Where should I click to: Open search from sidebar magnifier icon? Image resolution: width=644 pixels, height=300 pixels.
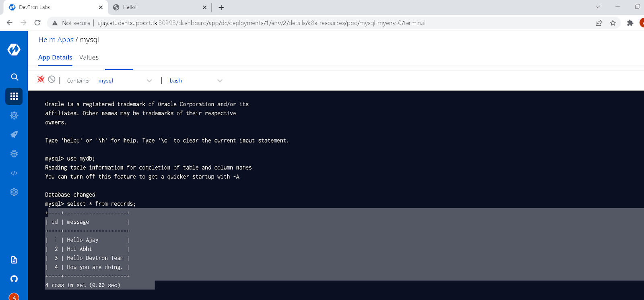pos(14,77)
